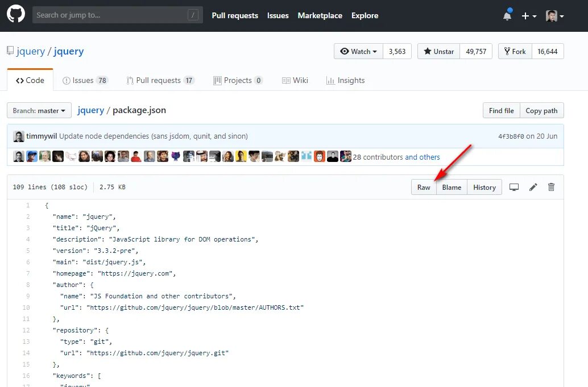Select line number 1
The image size is (588, 387).
pos(28,205)
